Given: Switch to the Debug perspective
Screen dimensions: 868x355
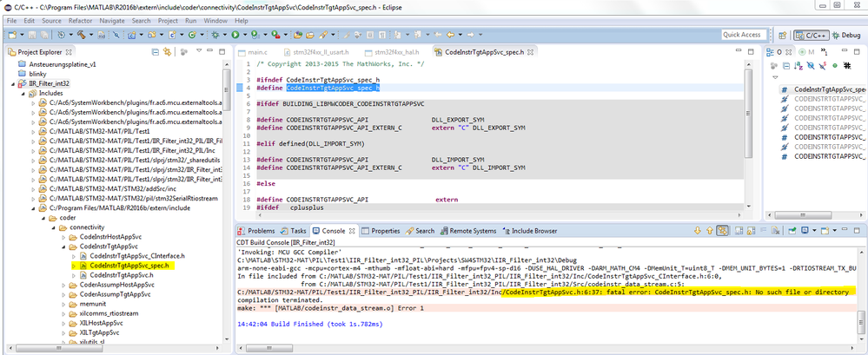Looking at the screenshot, I should coord(845,35).
